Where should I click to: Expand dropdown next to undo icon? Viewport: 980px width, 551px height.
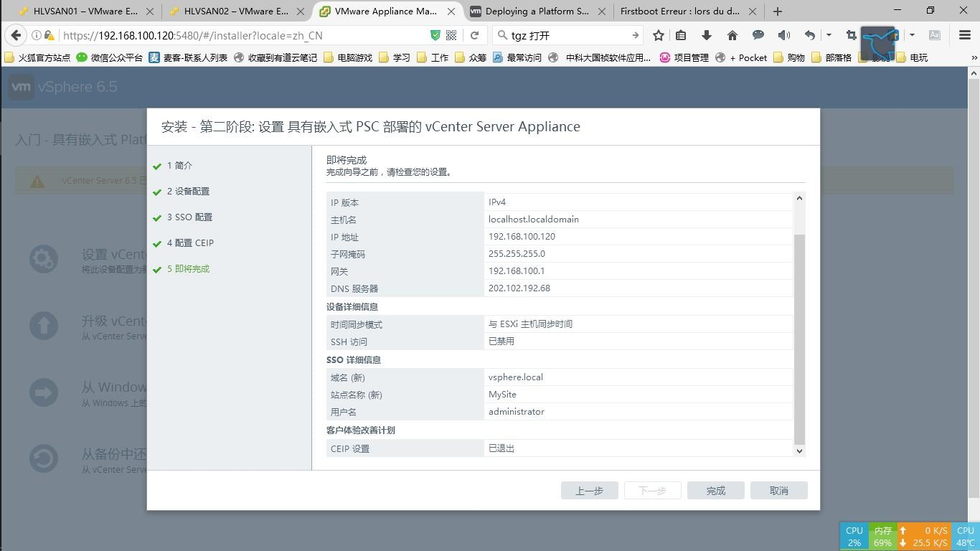[829, 35]
